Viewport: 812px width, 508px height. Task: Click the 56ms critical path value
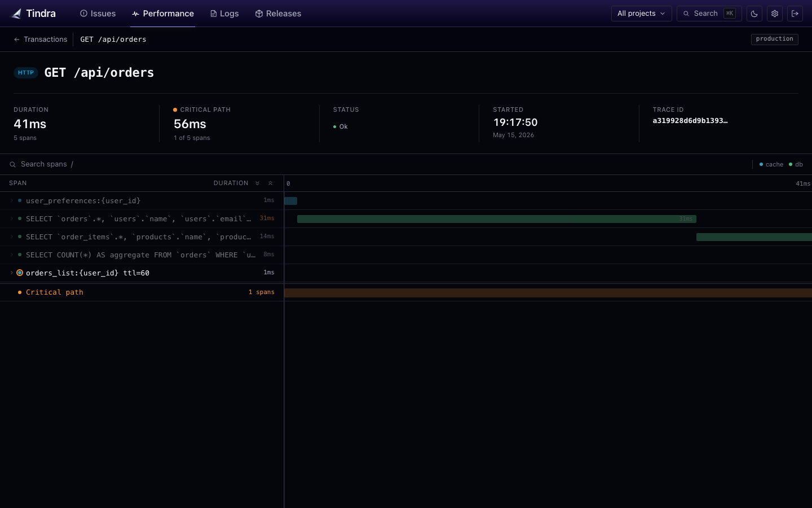tap(190, 124)
